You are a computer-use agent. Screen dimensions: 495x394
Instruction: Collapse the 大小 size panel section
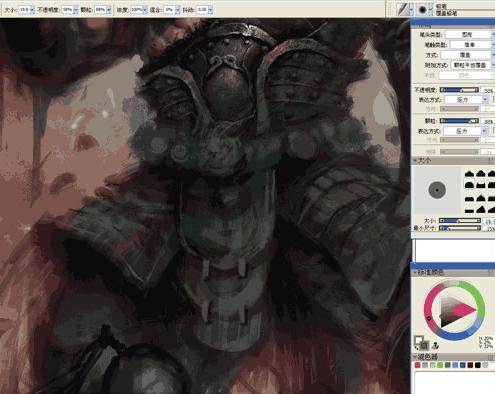(415, 161)
